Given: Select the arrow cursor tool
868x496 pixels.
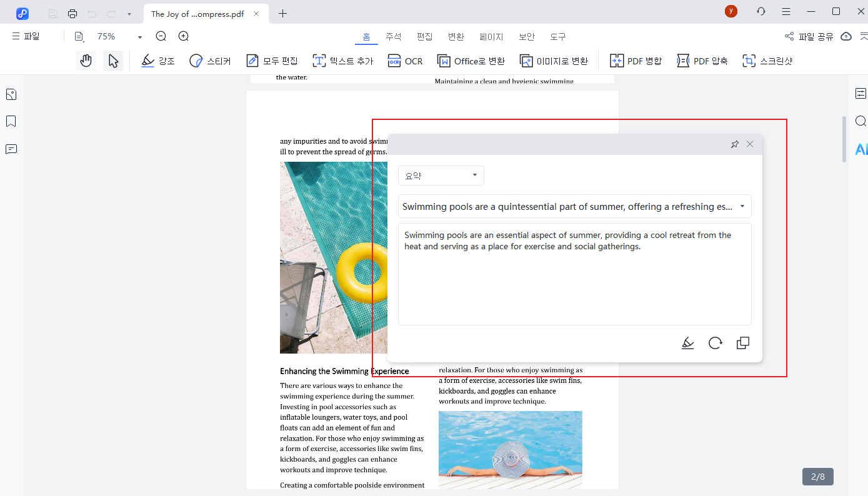Looking at the screenshot, I should [x=113, y=61].
